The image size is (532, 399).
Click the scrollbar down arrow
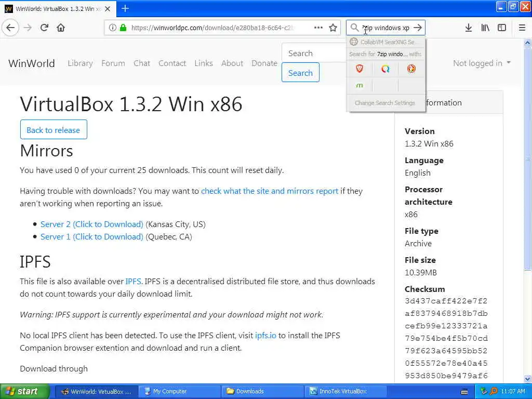[527, 379]
